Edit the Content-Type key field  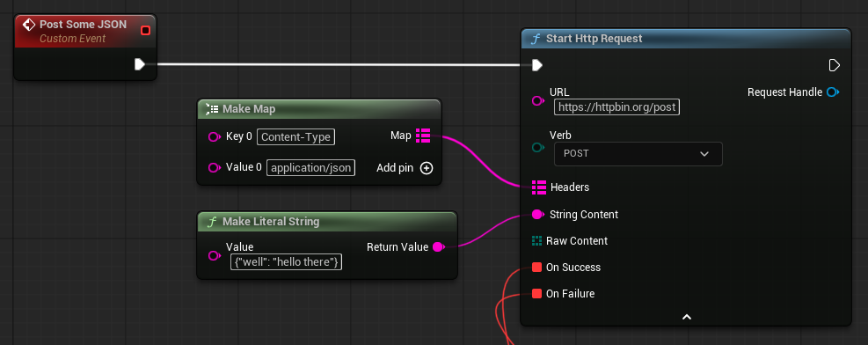295,136
